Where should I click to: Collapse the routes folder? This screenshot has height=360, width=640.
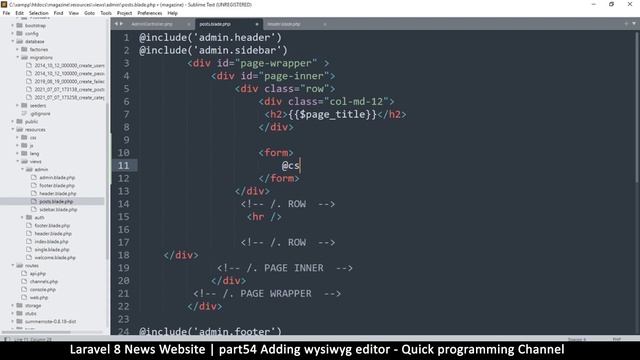(x=13, y=265)
